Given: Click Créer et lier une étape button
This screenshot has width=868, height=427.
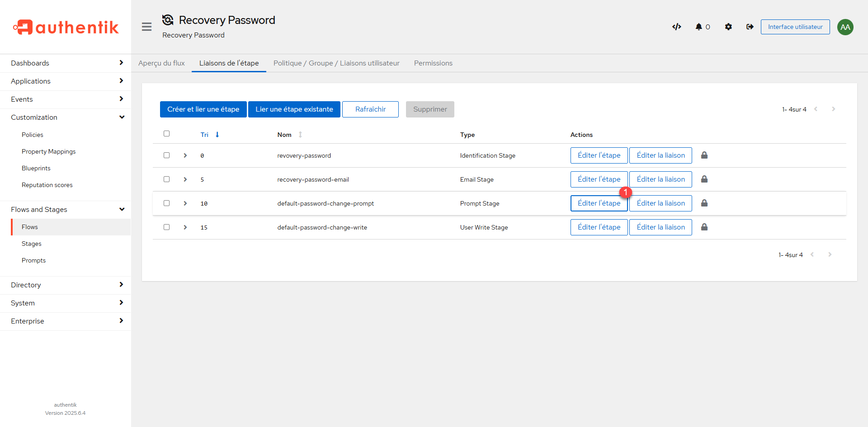Looking at the screenshot, I should (203, 109).
